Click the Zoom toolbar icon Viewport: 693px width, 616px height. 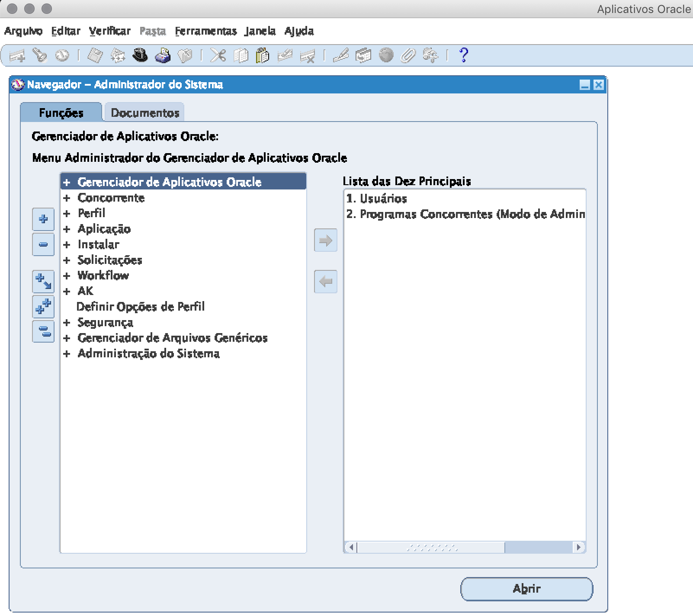click(363, 55)
